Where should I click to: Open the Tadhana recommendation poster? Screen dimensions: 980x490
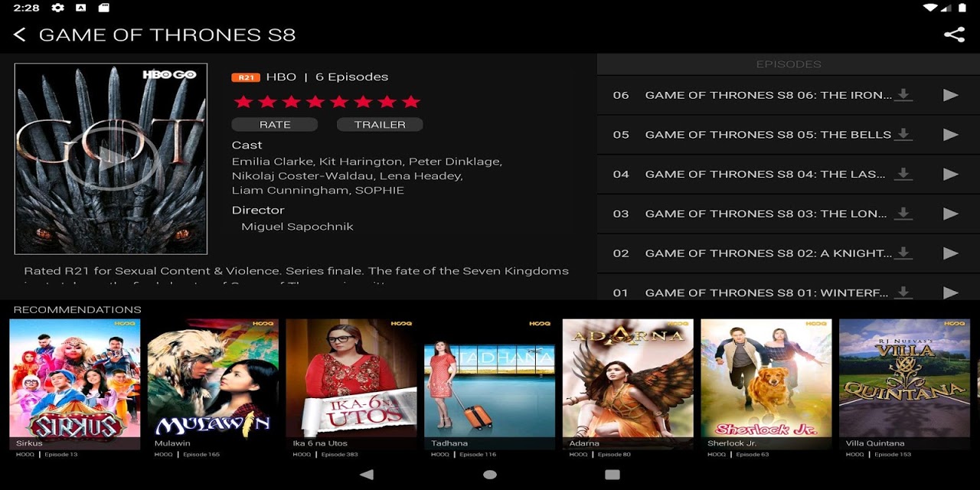coord(489,384)
